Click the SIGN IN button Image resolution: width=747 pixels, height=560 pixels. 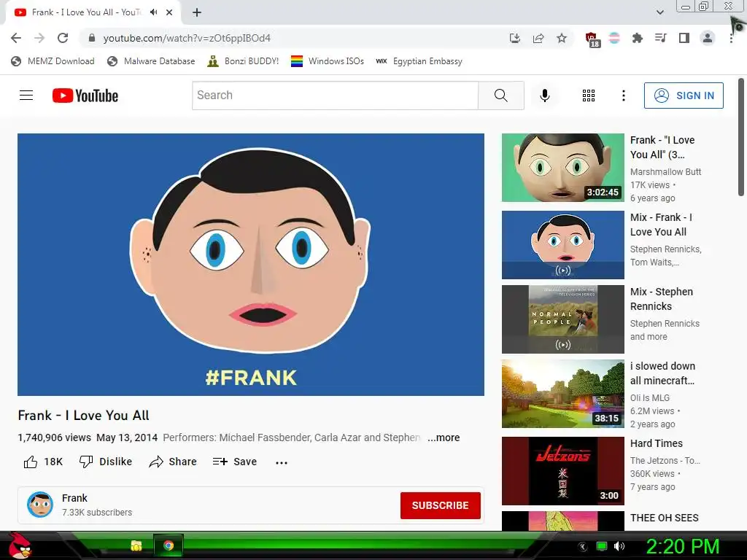click(684, 96)
